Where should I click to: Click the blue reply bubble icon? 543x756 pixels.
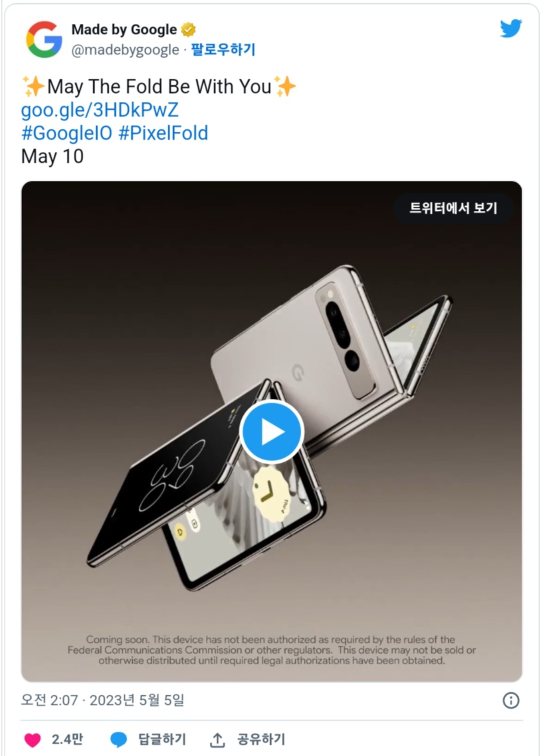[x=119, y=740]
